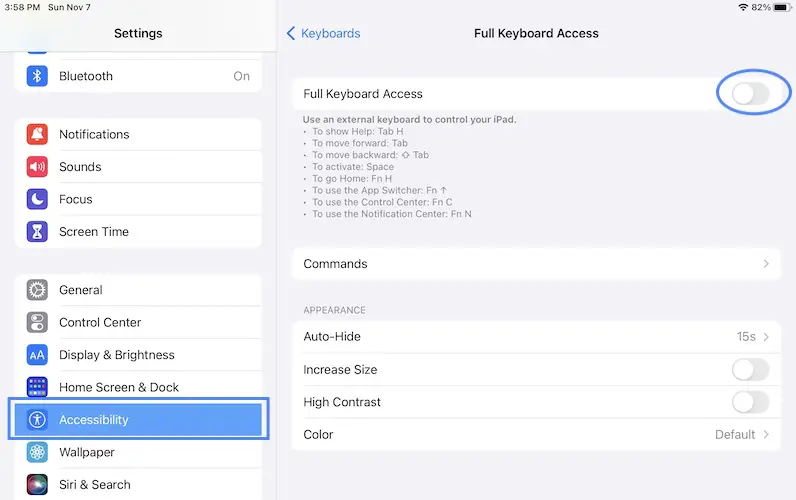Tap the red Notifications bell icon
The image size is (796, 500).
37,134
